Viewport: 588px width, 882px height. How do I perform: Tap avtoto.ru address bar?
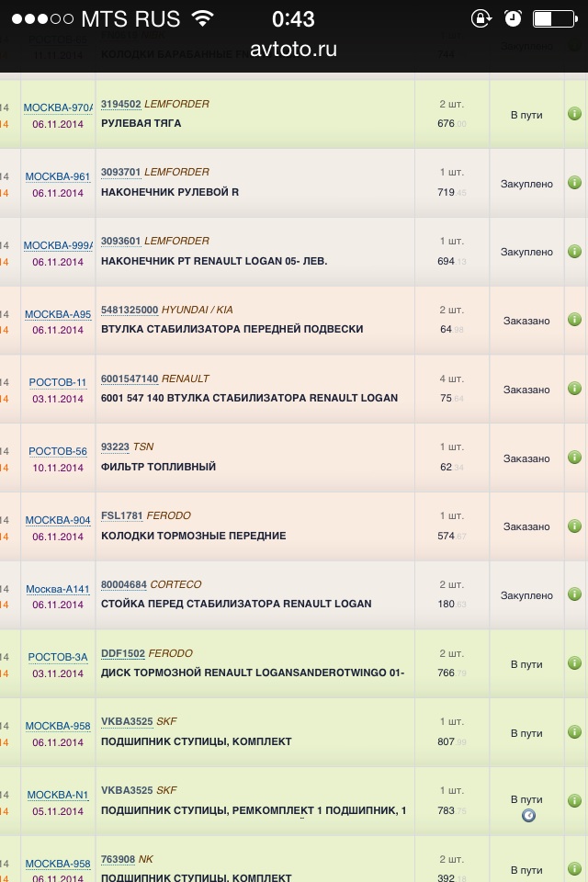pyautogui.click(x=294, y=50)
